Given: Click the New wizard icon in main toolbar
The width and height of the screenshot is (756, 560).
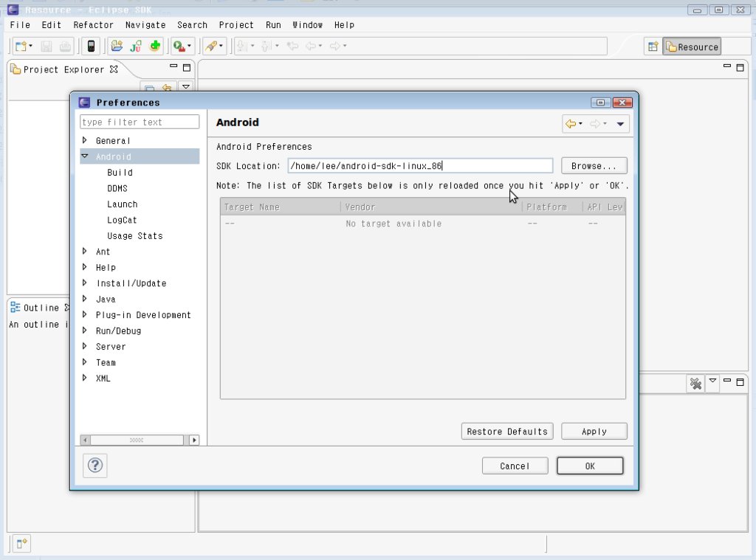Looking at the screenshot, I should (x=21, y=46).
